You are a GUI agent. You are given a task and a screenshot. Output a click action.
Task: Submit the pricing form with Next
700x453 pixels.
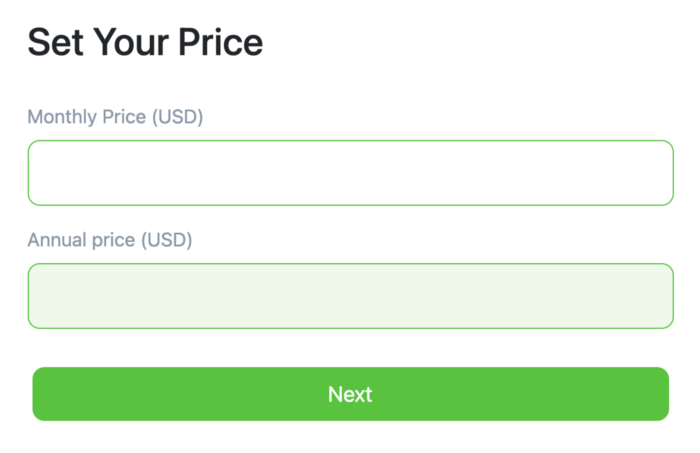[350, 394]
